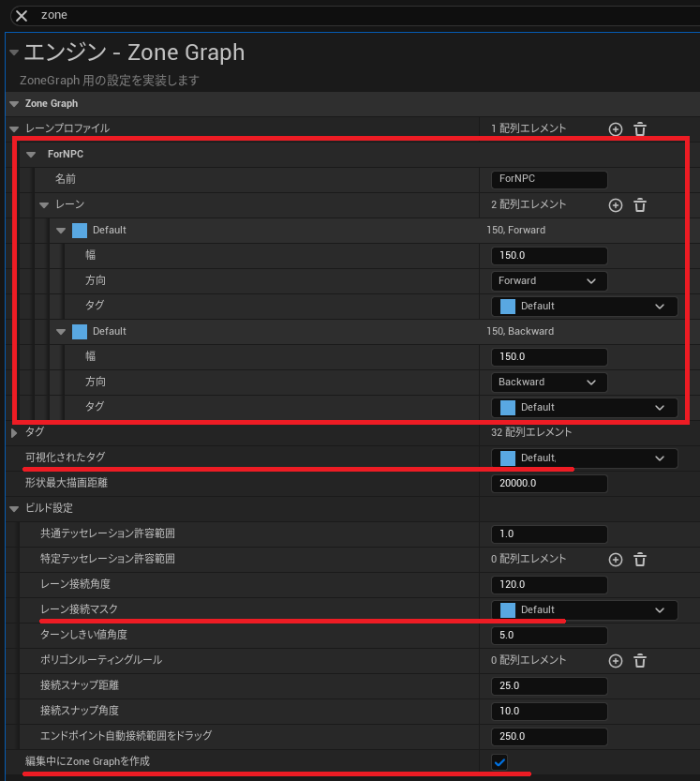This screenshot has width=700, height=781.
Task: Select the 150, Forward summary text
Action: coord(515,230)
